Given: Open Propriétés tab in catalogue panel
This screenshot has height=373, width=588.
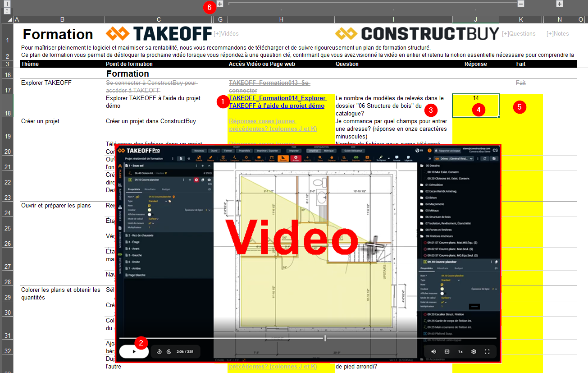Looking at the screenshot, I should 427,268.
